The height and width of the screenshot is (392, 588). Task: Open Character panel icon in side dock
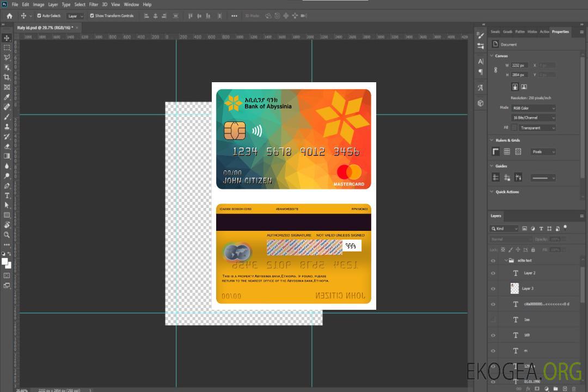point(481,61)
